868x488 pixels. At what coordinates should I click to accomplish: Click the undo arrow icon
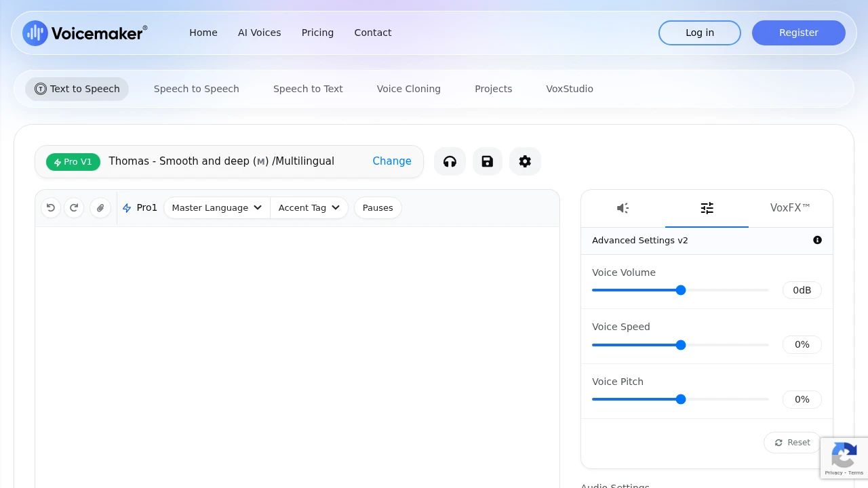point(51,208)
